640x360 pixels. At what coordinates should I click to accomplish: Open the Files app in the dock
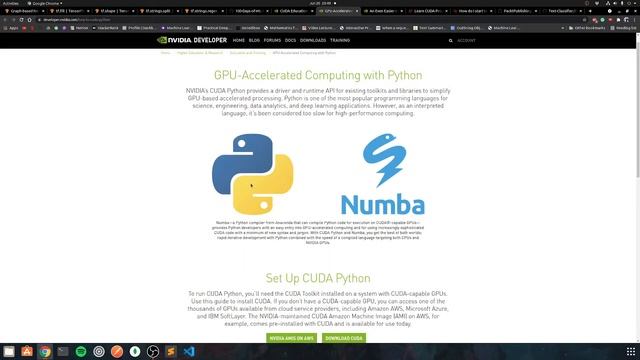[x=9, y=351]
